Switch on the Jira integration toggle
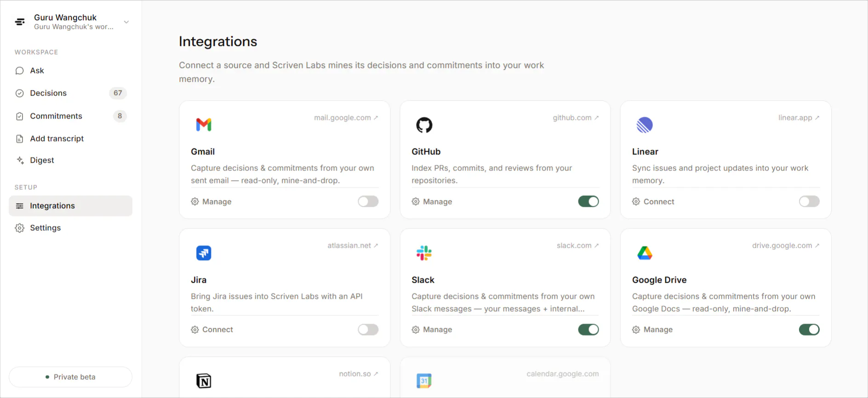The image size is (868, 398). point(368,330)
